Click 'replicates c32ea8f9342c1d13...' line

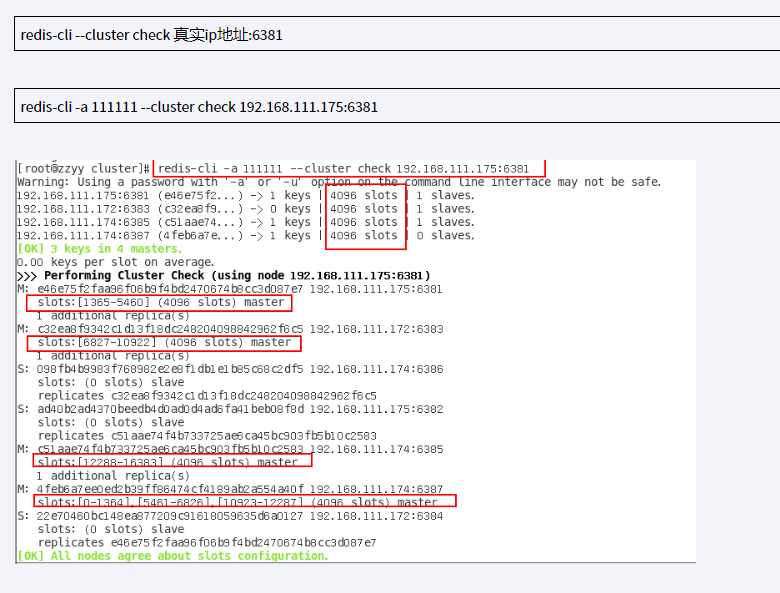(207, 396)
